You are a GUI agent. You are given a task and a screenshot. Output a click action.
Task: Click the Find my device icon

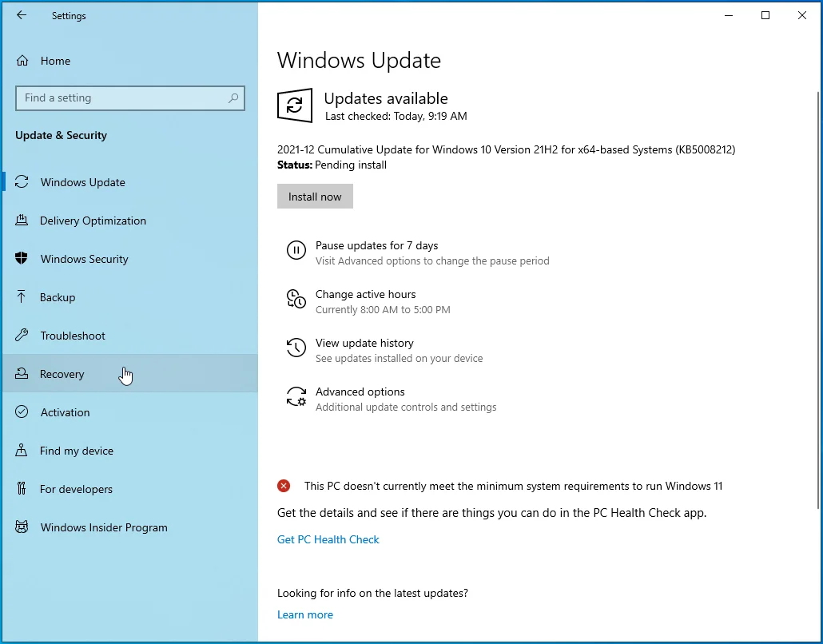tap(21, 450)
